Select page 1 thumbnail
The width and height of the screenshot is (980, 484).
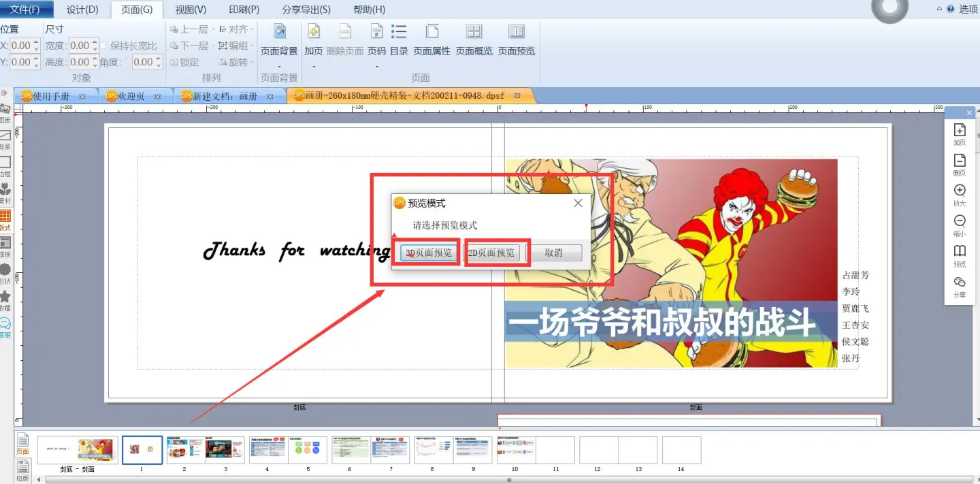click(142, 450)
